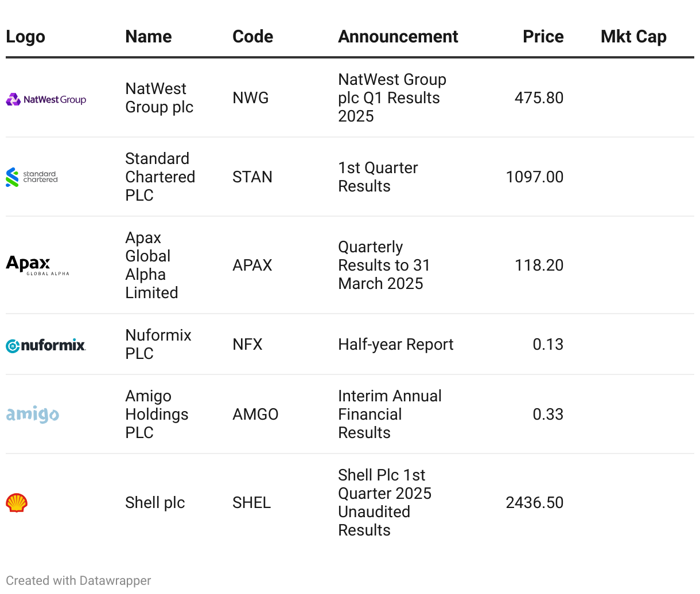The image size is (700, 594).
Task: Click the 2436.50 price value
Action: (x=534, y=503)
